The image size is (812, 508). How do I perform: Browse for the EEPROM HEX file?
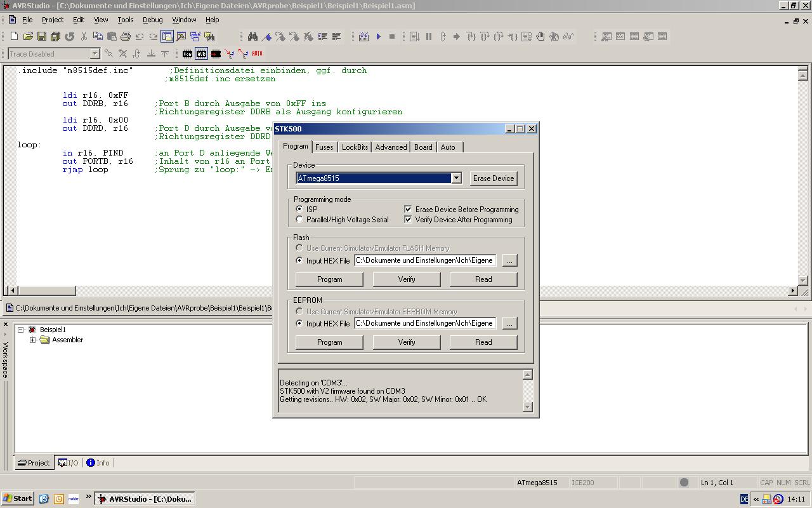coord(509,323)
